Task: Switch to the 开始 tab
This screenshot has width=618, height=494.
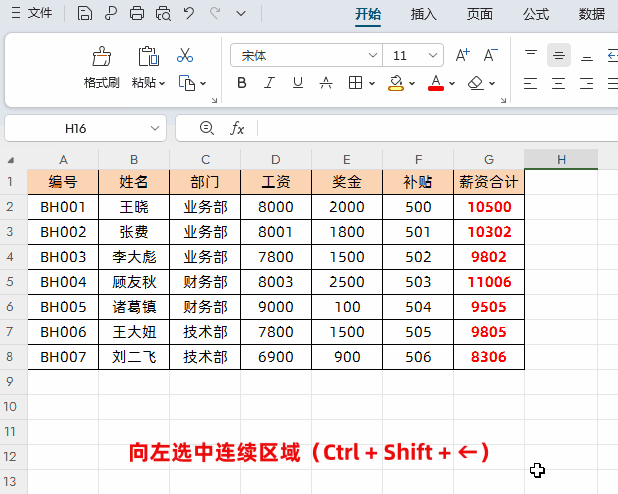Action: tap(368, 15)
